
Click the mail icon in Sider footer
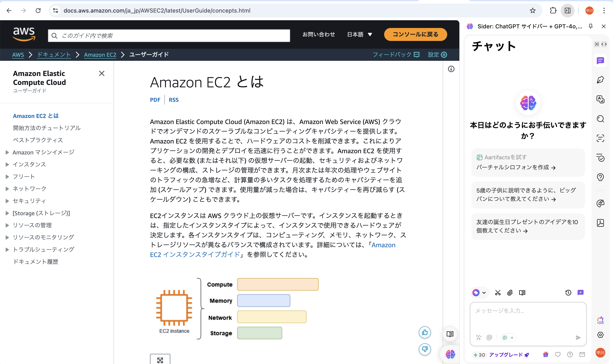[582, 354]
